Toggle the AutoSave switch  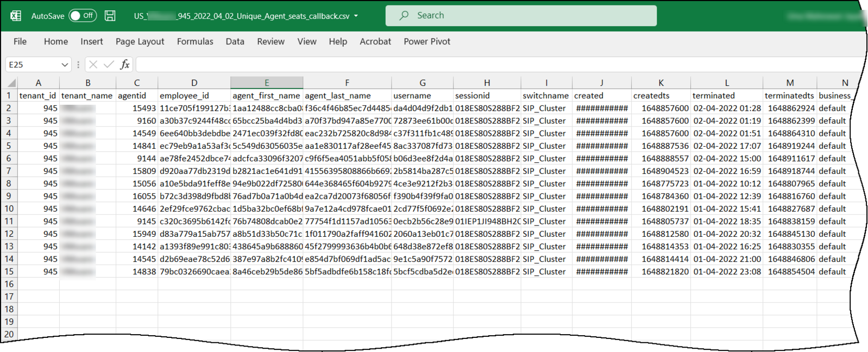tap(83, 16)
